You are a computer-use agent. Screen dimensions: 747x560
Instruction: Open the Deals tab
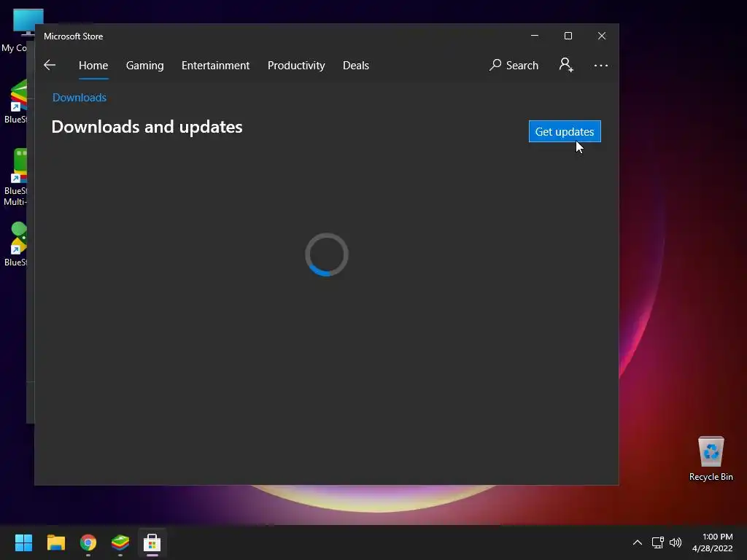[x=356, y=65]
